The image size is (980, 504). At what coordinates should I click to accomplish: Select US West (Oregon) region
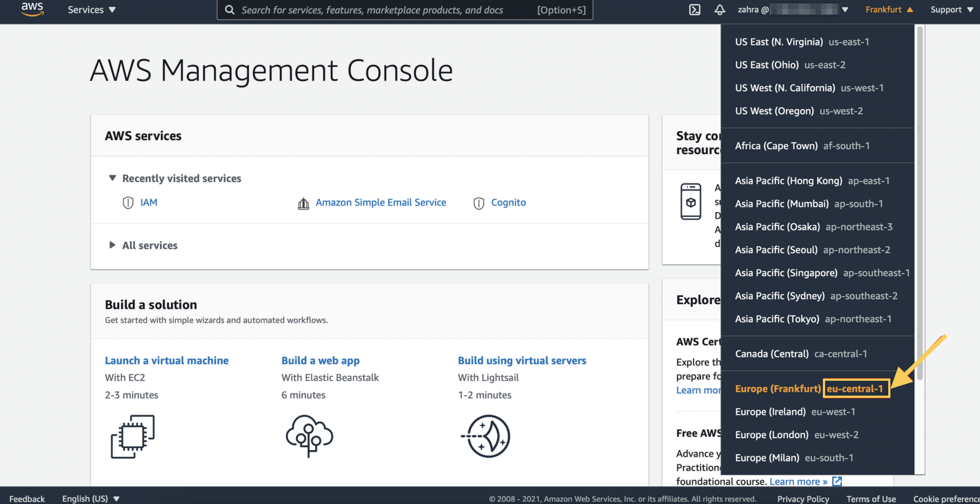pyautogui.click(x=817, y=110)
